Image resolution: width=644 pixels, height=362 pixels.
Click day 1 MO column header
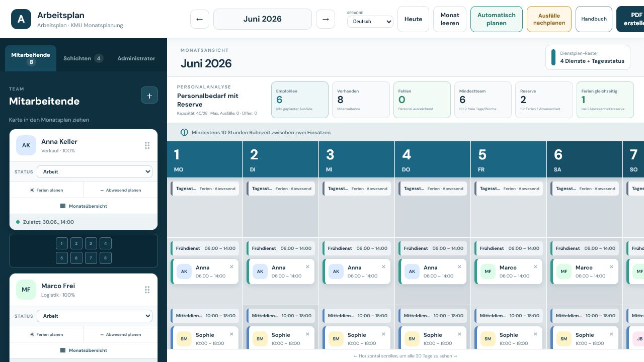point(205,159)
